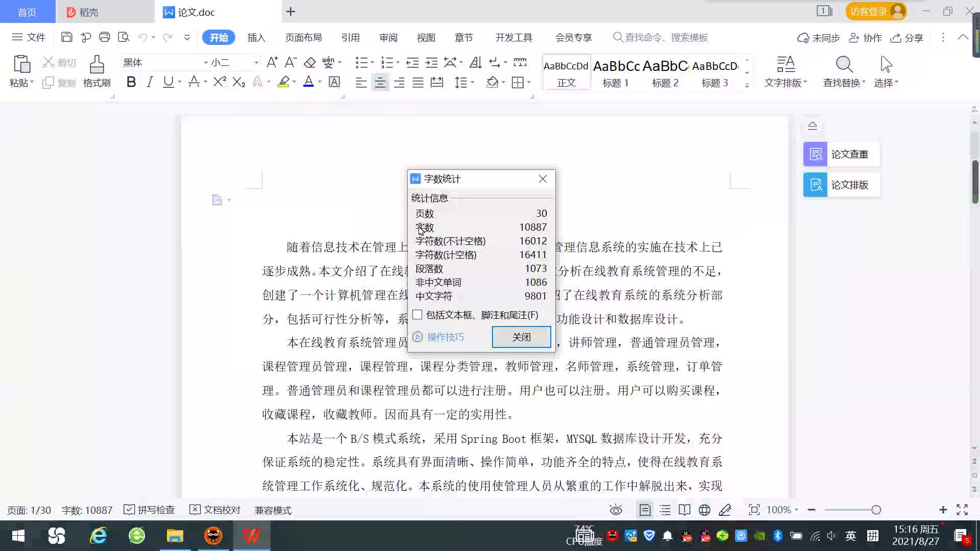
Task: Click eye protection mode icon in status bar
Action: coord(616,510)
